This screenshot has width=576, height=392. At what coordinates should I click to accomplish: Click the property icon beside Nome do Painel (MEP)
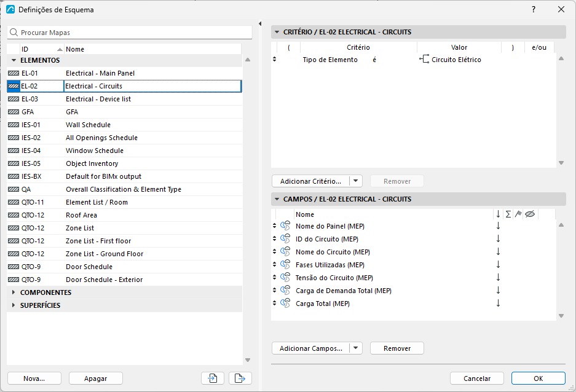(x=285, y=225)
